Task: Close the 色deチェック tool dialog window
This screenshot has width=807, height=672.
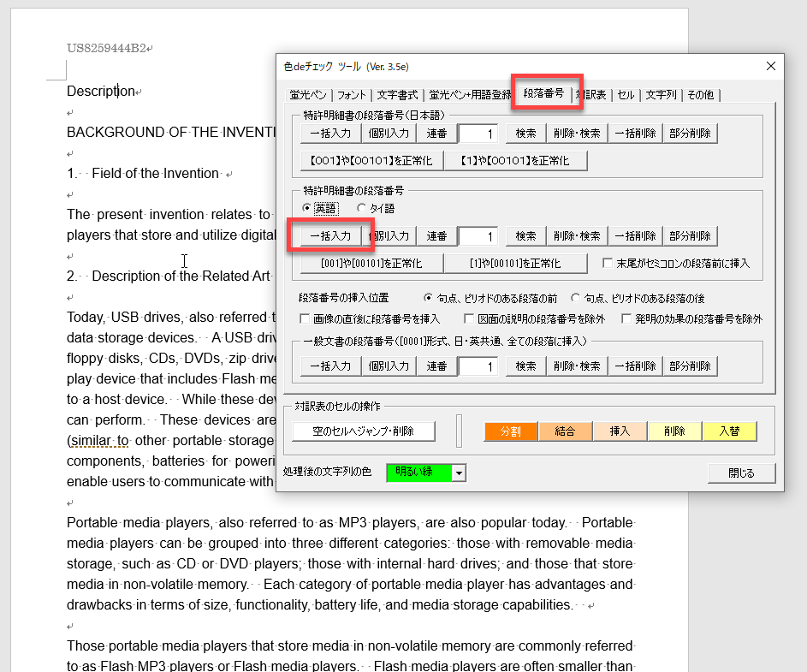Action: [770, 66]
